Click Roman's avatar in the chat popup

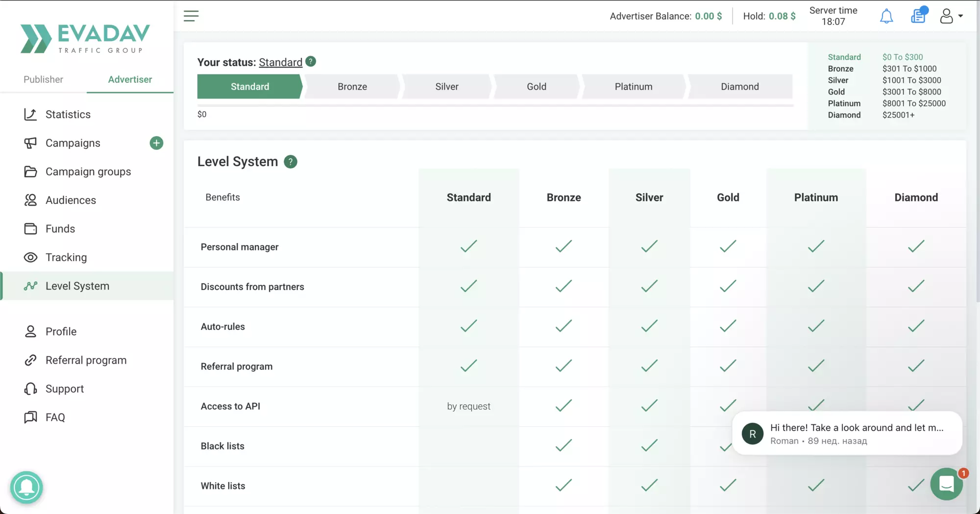point(753,434)
